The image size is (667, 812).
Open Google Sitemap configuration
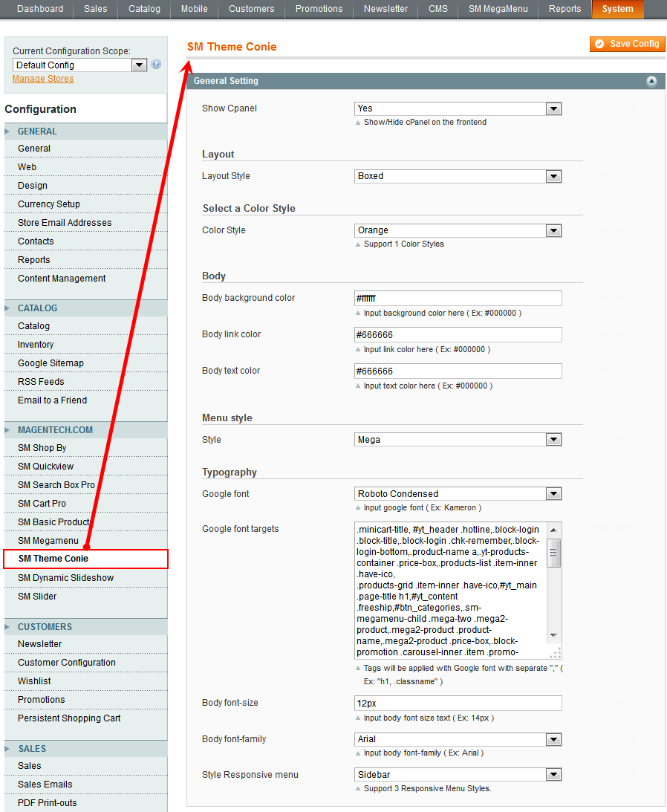[85, 363]
